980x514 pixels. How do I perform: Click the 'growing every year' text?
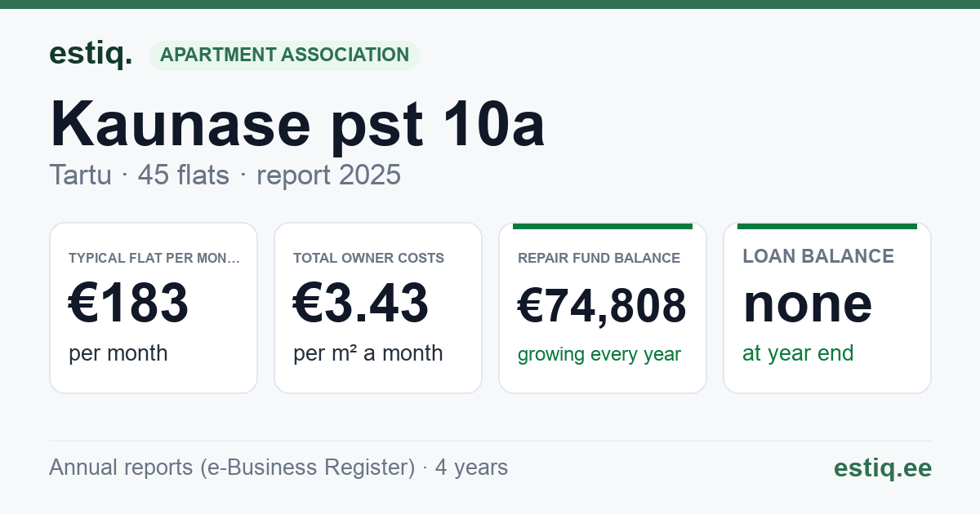[599, 355]
